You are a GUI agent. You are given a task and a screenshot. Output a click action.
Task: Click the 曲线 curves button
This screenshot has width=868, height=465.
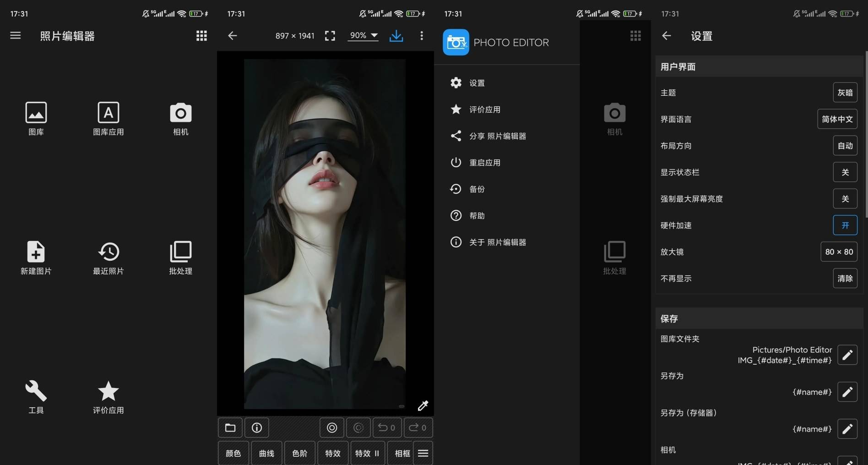[266, 453]
